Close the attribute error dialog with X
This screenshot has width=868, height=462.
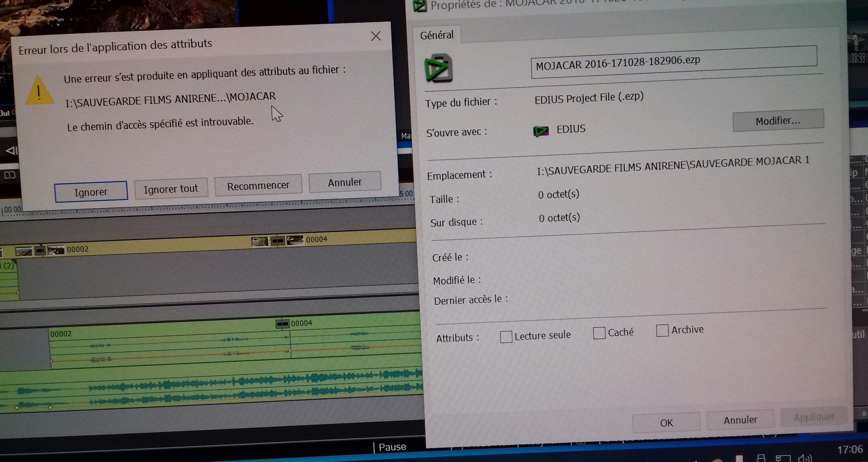pyautogui.click(x=376, y=36)
